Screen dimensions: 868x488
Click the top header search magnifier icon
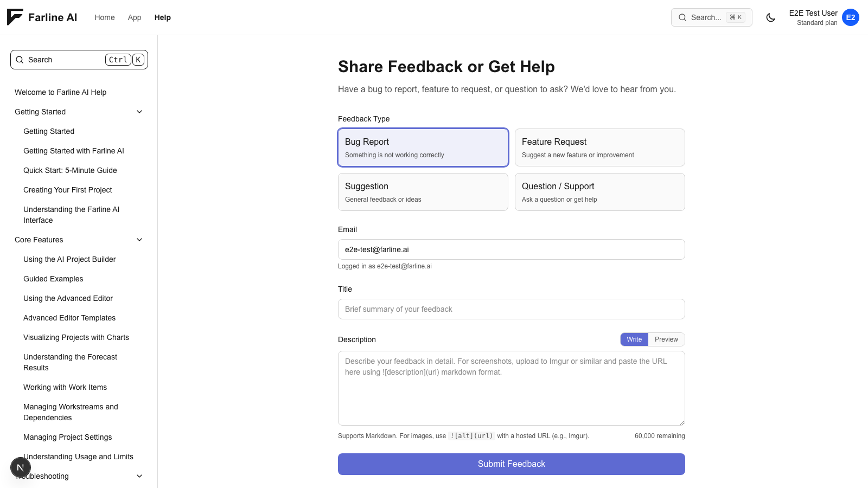pos(682,17)
